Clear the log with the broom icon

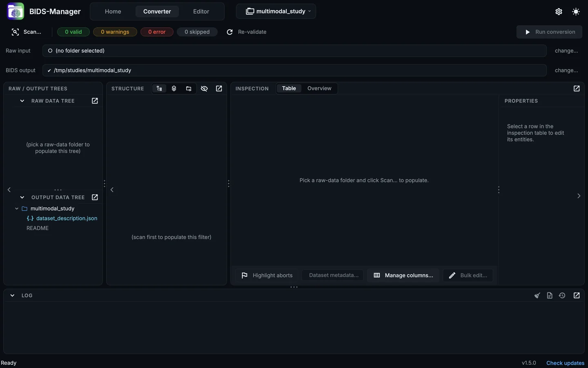[x=537, y=295]
